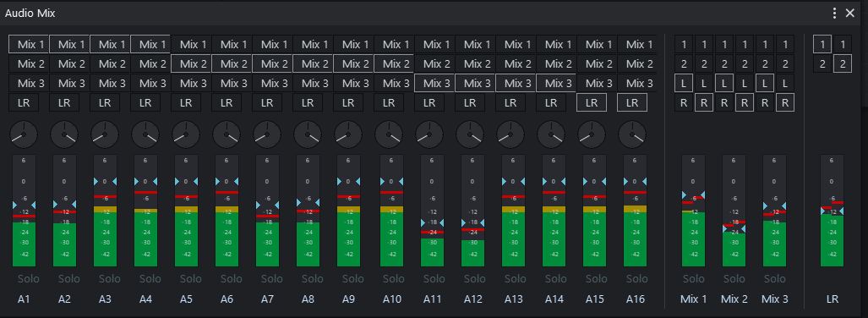The height and width of the screenshot is (318, 868).
Task: Select the A6 channel label
Action: (x=227, y=299)
